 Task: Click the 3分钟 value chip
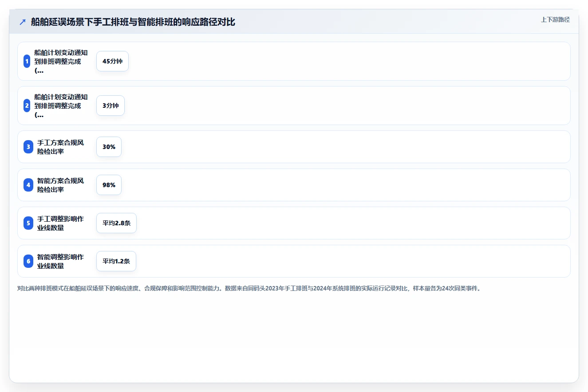coord(110,106)
